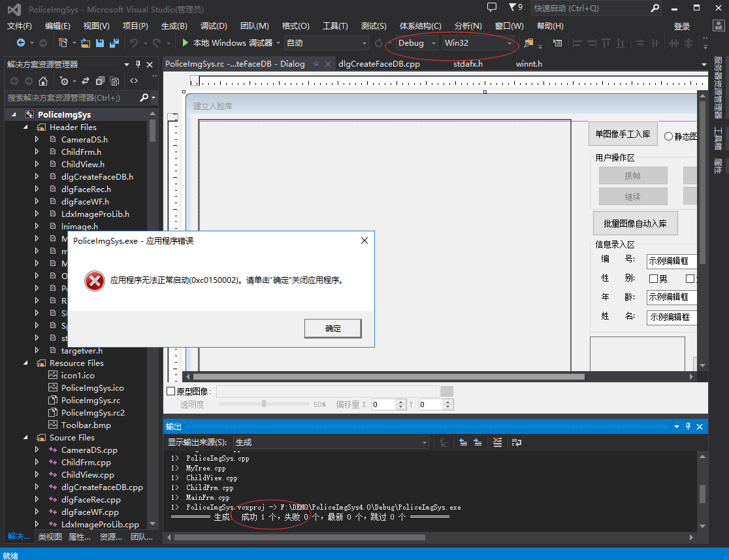Switch to dlgCreateFaceDB.cpp tab
The width and height of the screenshot is (729, 560).
[x=379, y=64]
